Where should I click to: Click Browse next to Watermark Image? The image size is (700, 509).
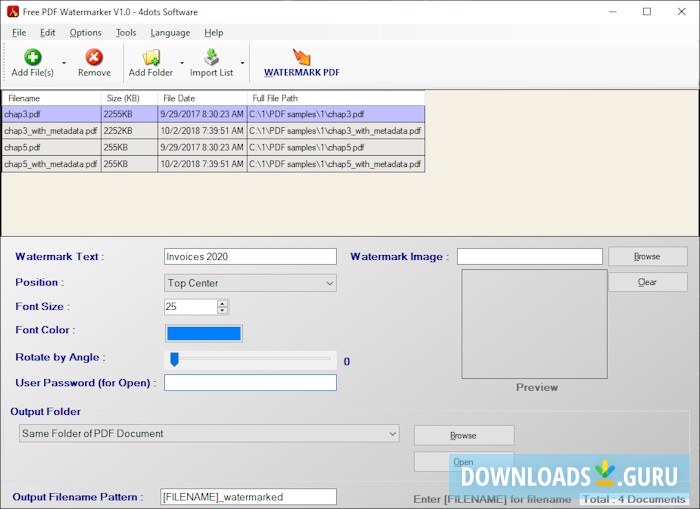coord(647,256)
